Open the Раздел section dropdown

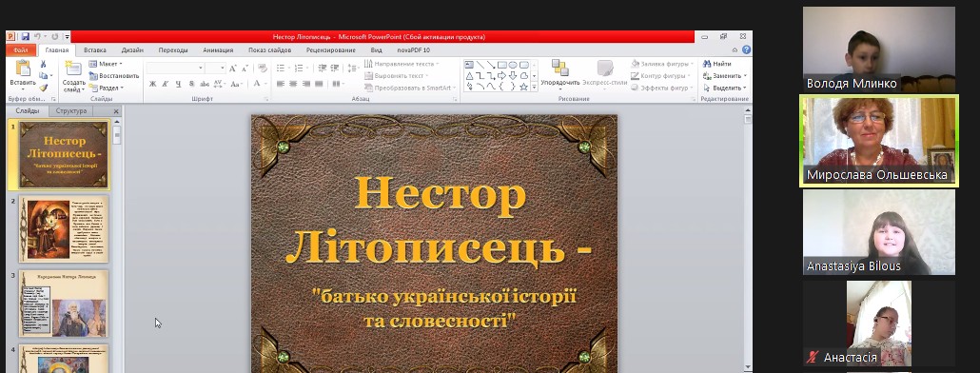[x=106, y=88]
